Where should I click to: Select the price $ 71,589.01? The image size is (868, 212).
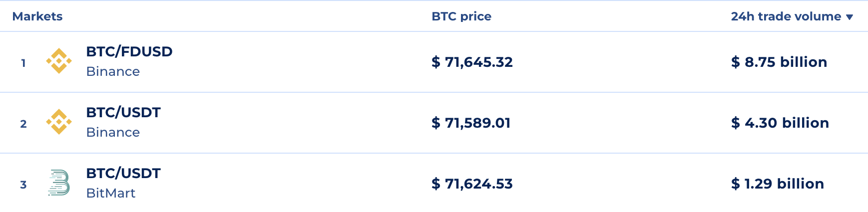[x=471, y=123]
